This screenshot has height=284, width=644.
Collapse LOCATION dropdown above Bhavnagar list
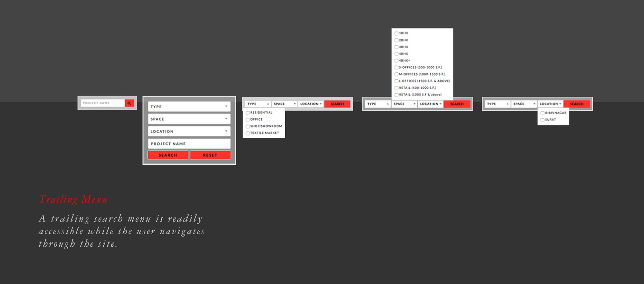click(x=550, y=104)
